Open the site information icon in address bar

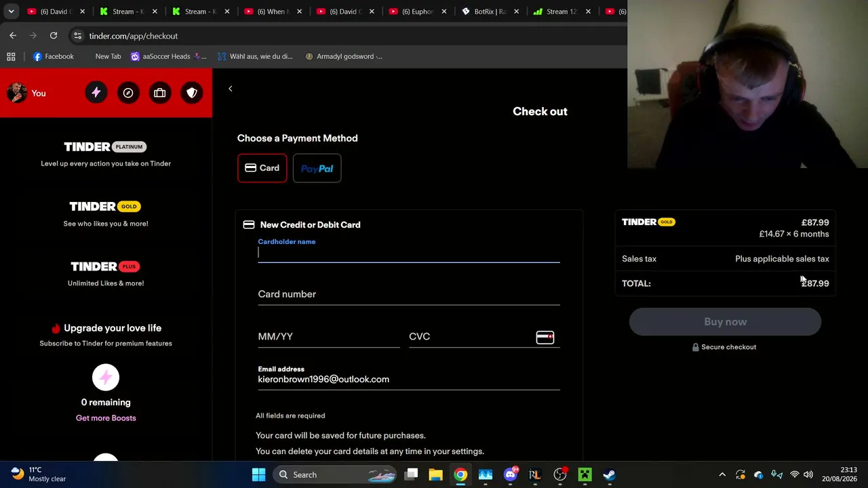pyautogui.click(x=77, y=35)
